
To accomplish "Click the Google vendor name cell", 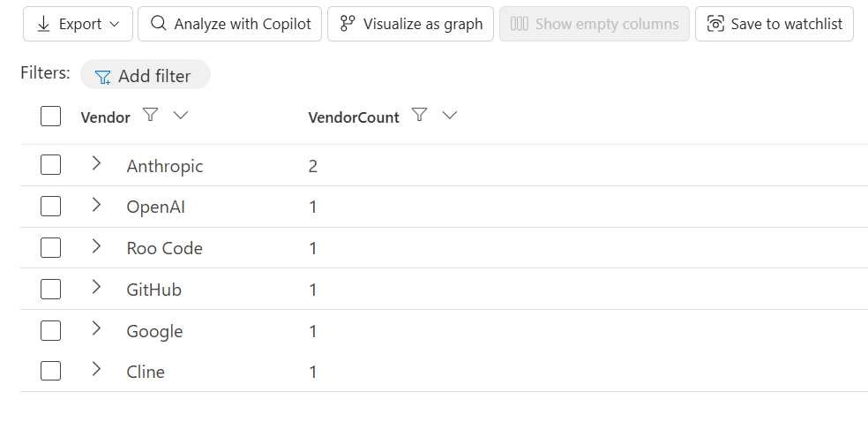I will pyautogui.click(x=154, y=331).
